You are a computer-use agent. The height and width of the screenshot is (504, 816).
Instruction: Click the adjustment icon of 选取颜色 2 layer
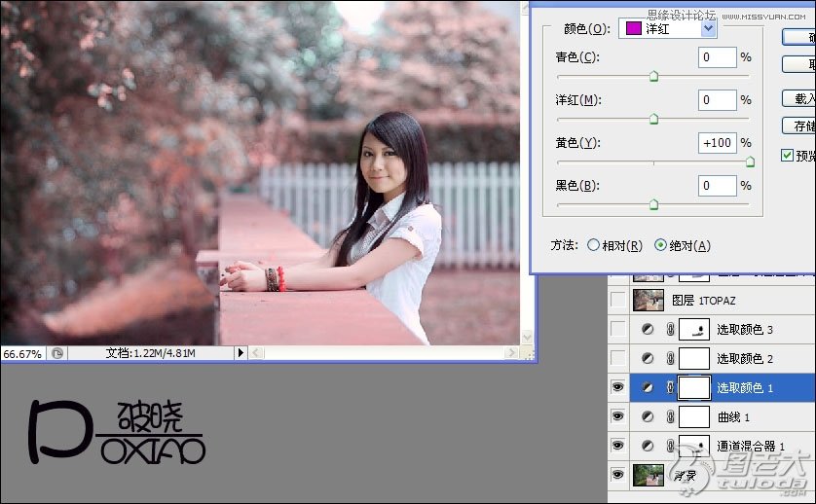[648, 358]
